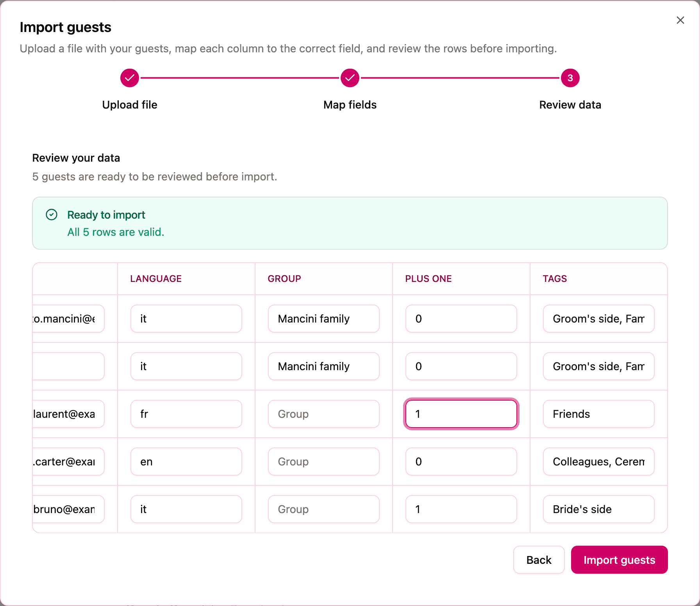The width and height of the screenshot is (700, 606).
Task: Edit the Friends tags field
Action: (599, 414)
